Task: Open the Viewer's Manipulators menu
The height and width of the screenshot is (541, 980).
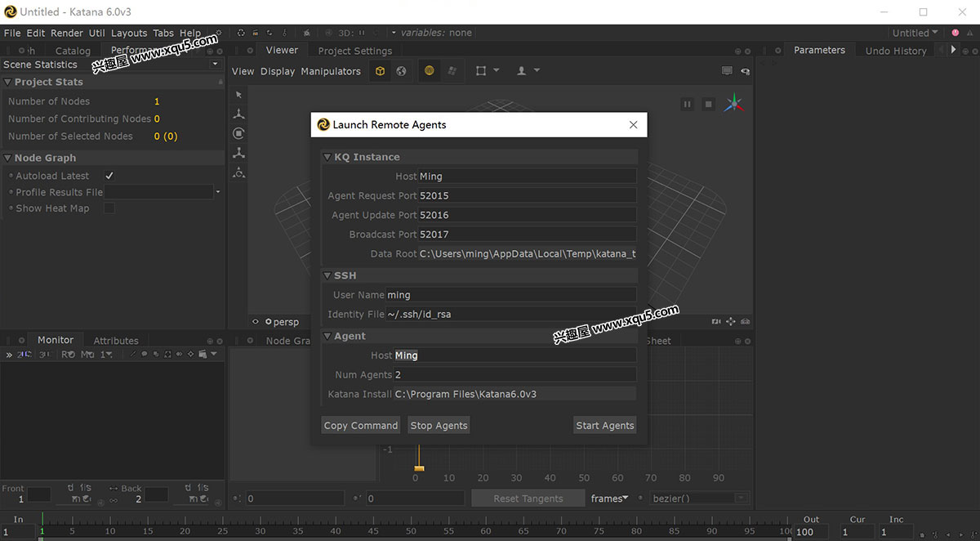Action: coord(331,71)
